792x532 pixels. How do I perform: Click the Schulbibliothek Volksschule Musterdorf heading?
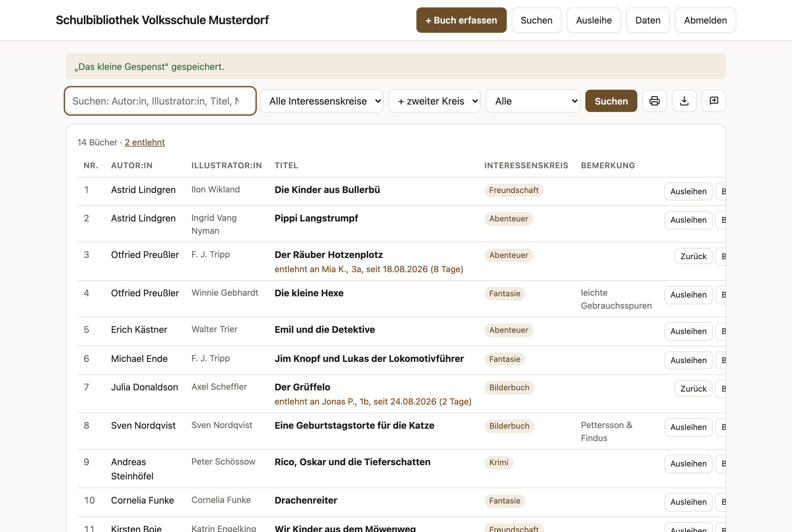click(x=162, y=20)
